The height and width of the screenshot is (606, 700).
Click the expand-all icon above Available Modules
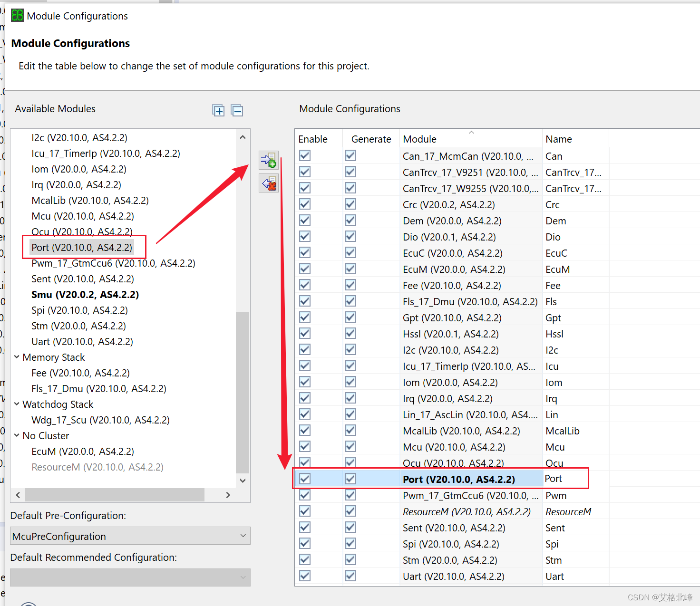[218, 110]
